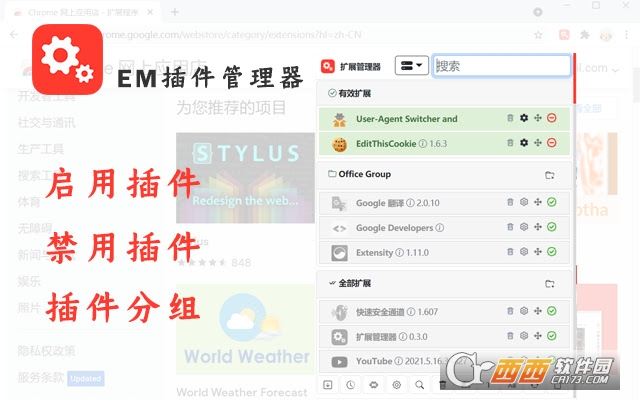Image resolution: width=640 pixels, height=400 pixels.
Task: Bookmark this page with star icon
Action: tap(538, 34)
